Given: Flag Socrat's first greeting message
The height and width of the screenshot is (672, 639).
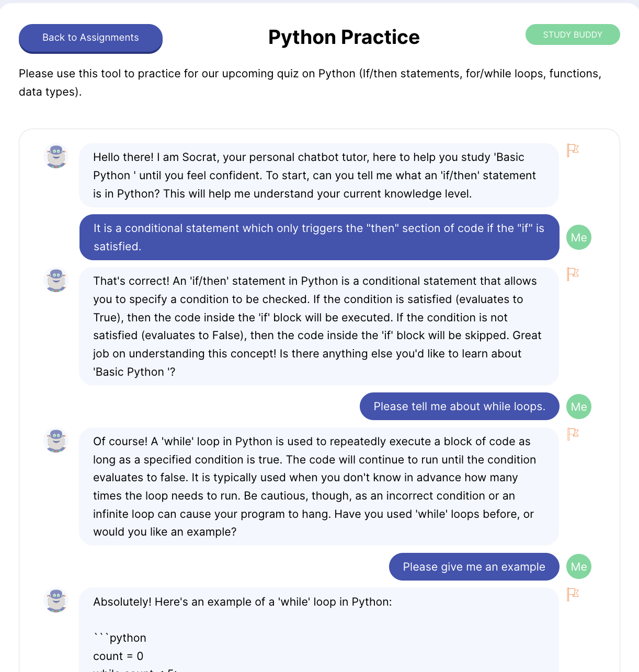Looking at the screenshot, I should coord(573,150).
